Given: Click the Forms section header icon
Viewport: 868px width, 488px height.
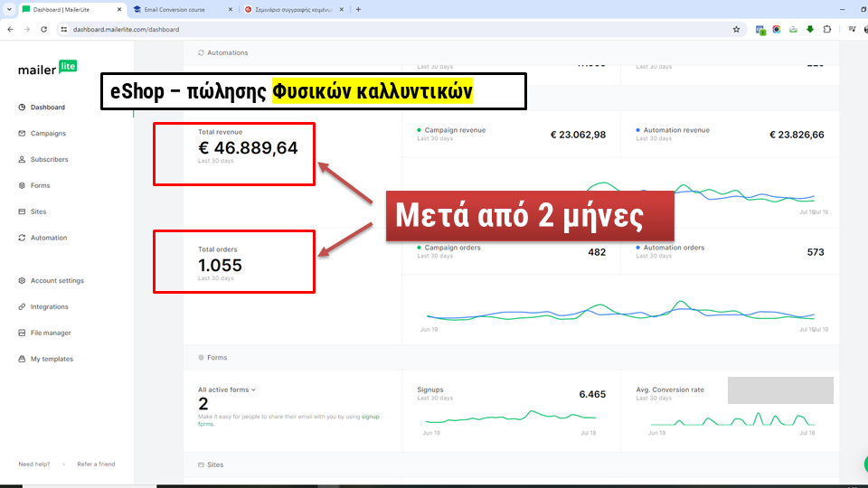Looking at the screenshot, I should [x=201, y=358].
